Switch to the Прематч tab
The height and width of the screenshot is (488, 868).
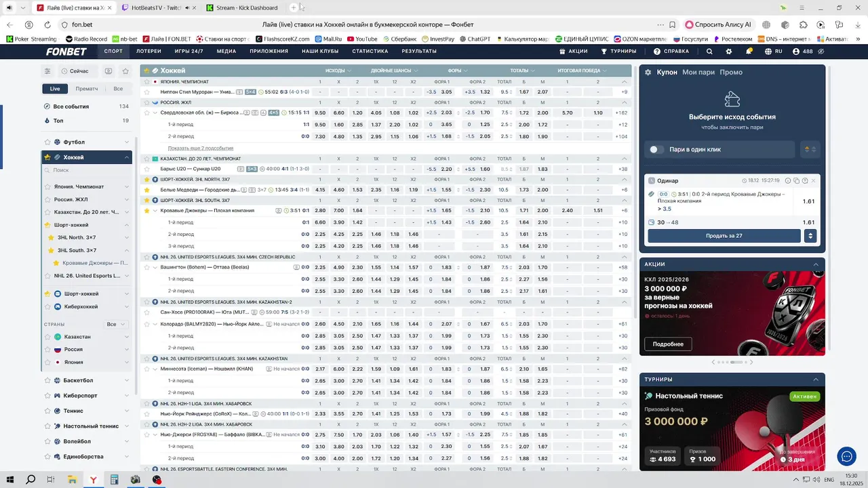(87, 89)
